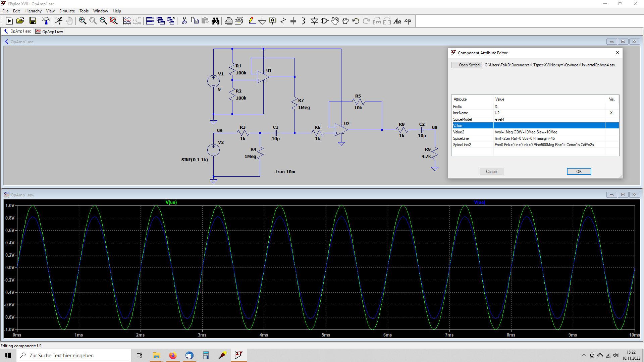Edit the Value2 'Avol=1Meg GBW=10Meg' field
Screen dimensions: 644x362
point(549,132)
